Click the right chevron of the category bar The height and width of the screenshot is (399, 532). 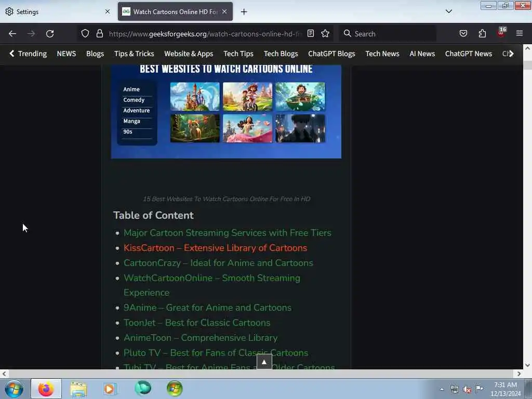click(511, 54)
